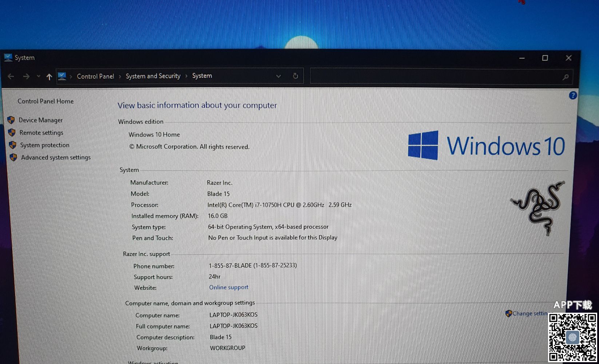Expand chevron after Control Panel breadcrumb
Image resolution: width=599 pixels, height=364 pixels.
(x=120, y=76)
